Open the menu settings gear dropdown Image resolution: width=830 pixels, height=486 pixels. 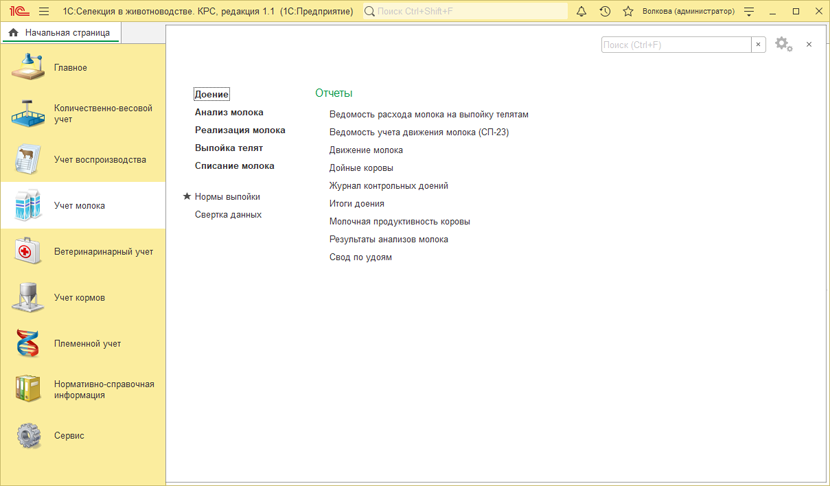tap(784, 45)
